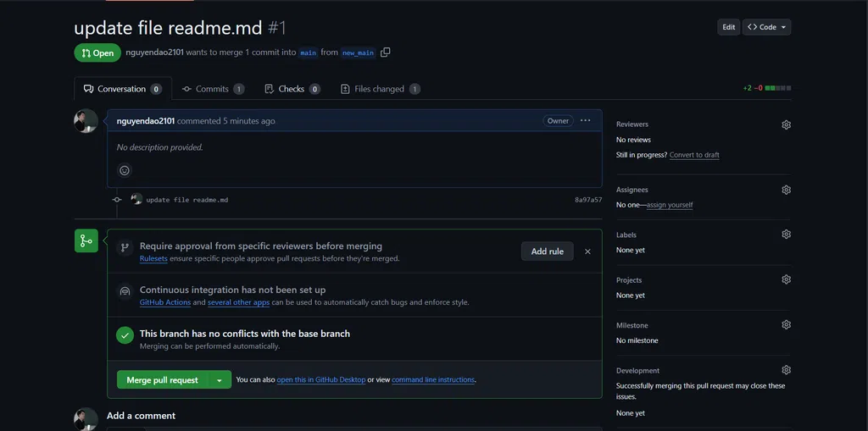
Task: Click the Owner badge on the comment
Action: tap(558, 120)
